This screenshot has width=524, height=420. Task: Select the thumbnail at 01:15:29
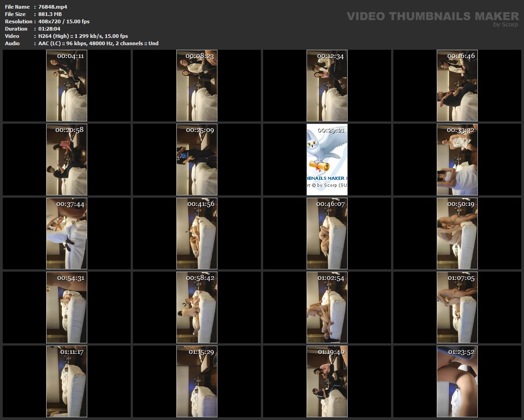pyautogui.click(x=197, y=381)
